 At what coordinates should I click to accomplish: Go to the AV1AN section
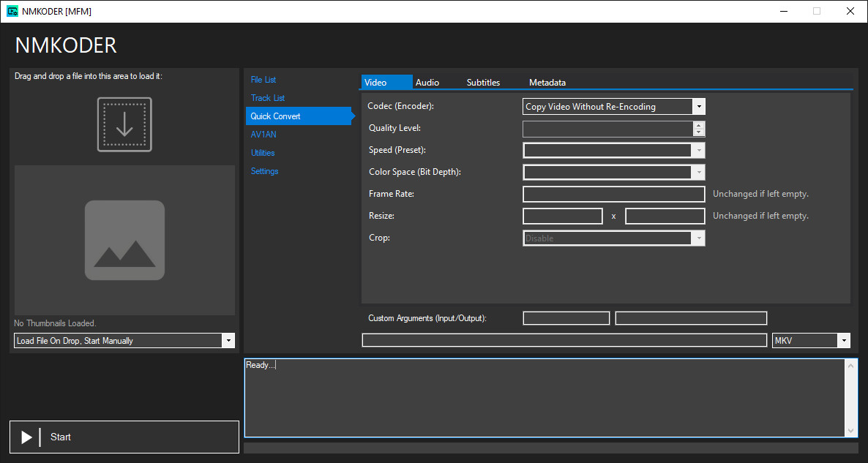pos(263,135)
